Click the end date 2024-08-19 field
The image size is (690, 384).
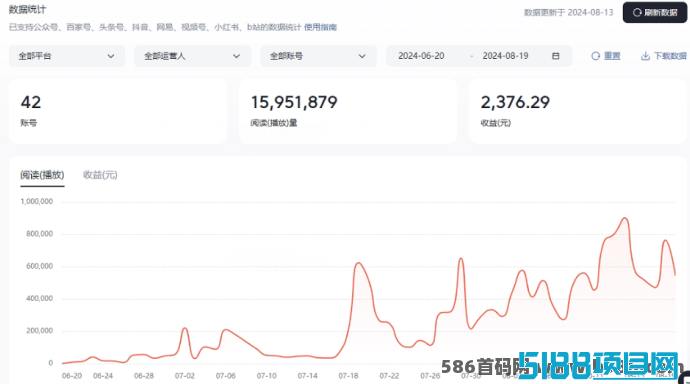click(505, 56)
